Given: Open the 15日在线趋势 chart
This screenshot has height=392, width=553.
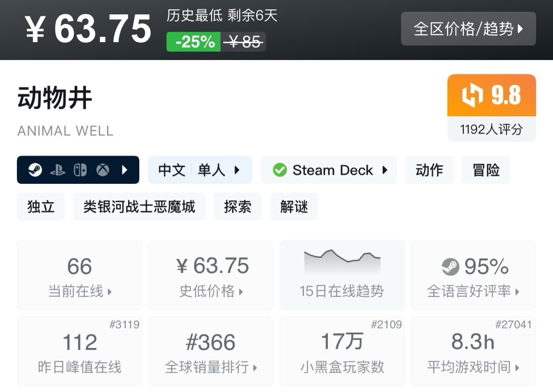Looking at the screenshot, I should (342, 275).
